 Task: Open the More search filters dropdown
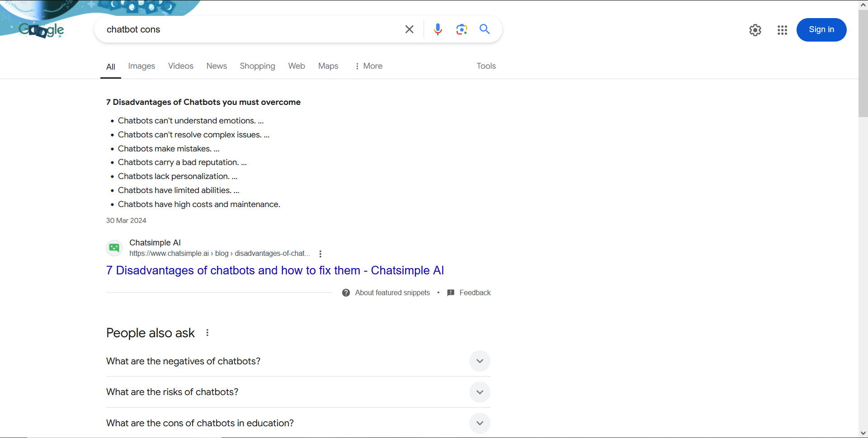coord(368,66)
